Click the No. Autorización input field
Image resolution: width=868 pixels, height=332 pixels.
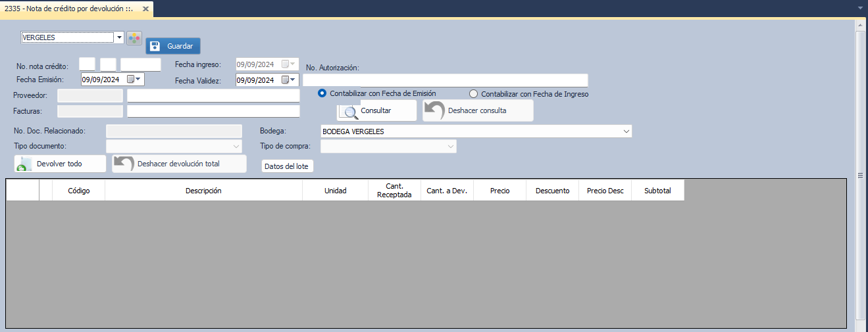(x=445, y=80)
